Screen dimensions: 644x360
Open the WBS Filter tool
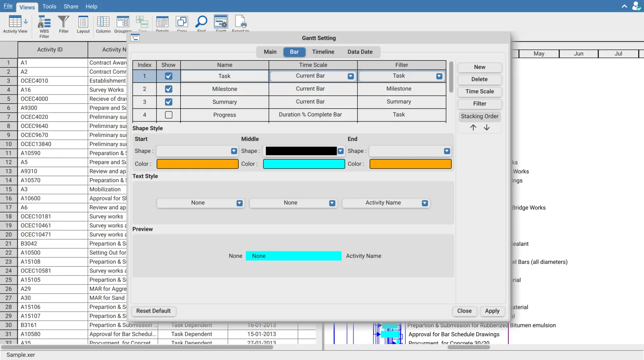click(x=44, y=27)
